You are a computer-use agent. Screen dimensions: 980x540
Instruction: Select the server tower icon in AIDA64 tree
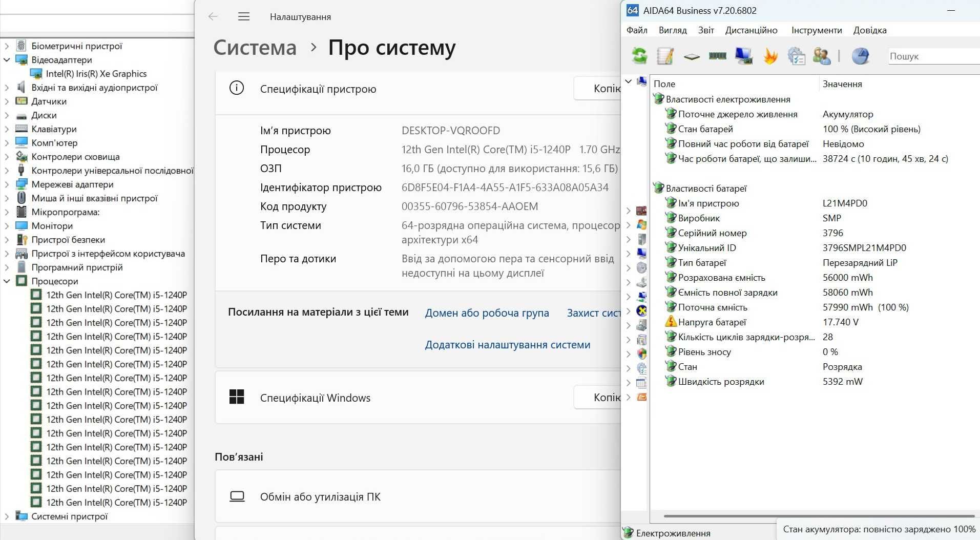[x=641, y=239]
